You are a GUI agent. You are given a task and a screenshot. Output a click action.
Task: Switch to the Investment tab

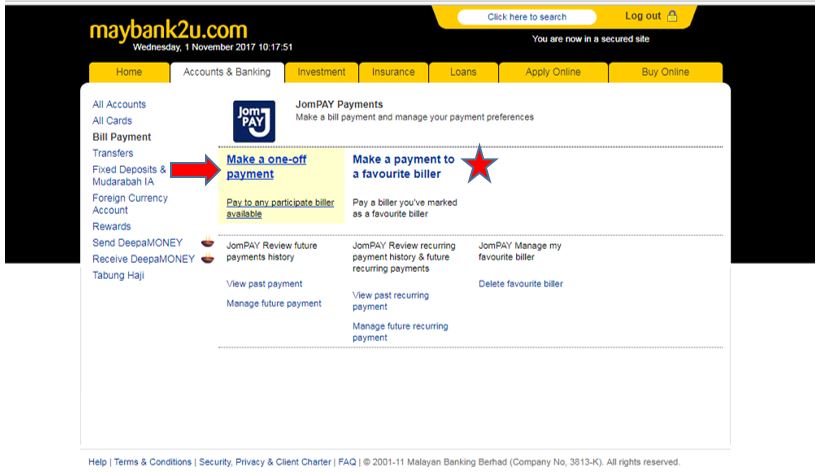(321, 72)
